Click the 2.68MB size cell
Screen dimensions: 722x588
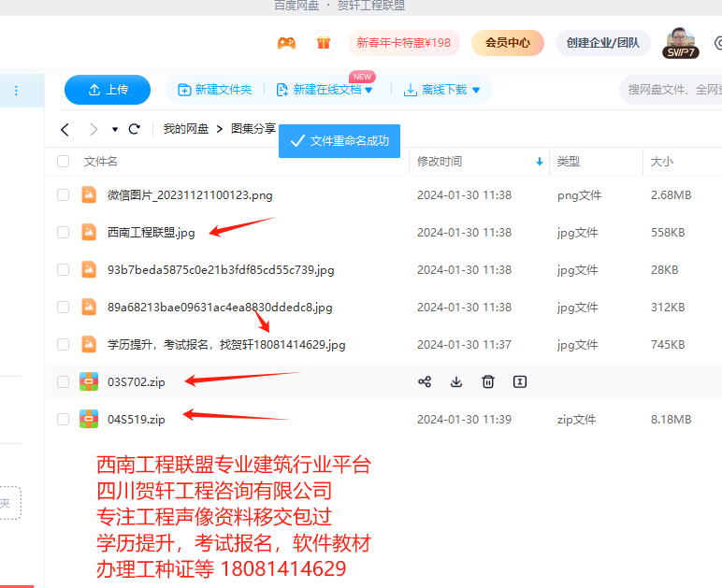pyautogui.click(x=671, y=195)
